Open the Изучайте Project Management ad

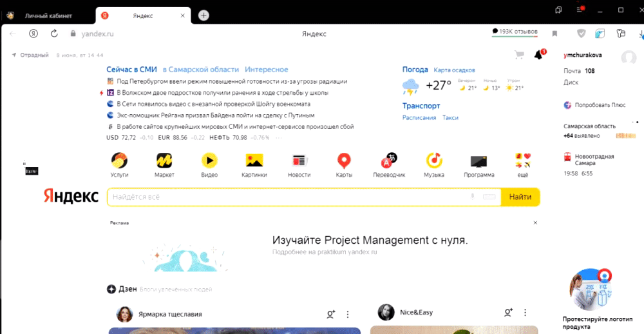coord(370,240)
